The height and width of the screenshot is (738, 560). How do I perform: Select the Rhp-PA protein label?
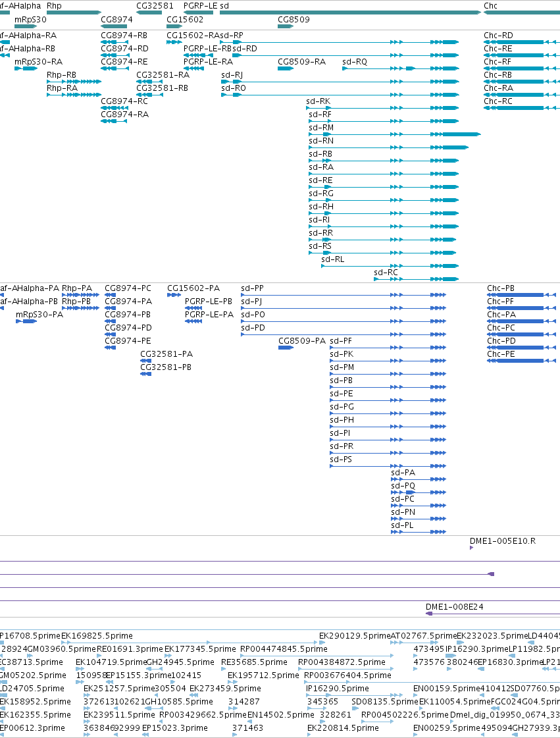[x=77, y=288]
